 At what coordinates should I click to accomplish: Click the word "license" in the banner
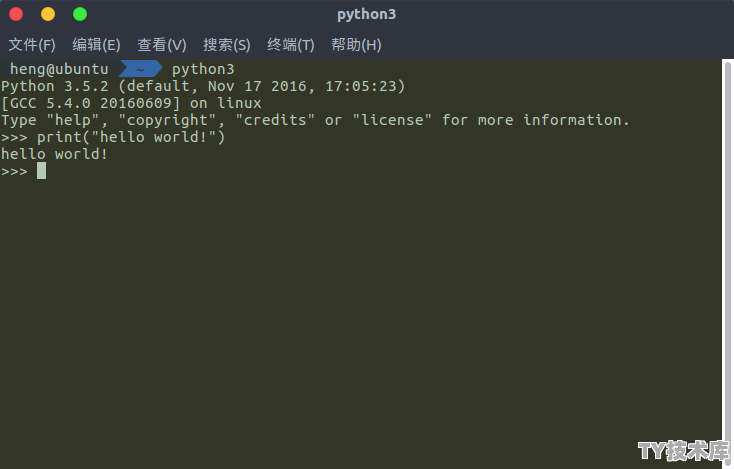[x=392, y=120]
